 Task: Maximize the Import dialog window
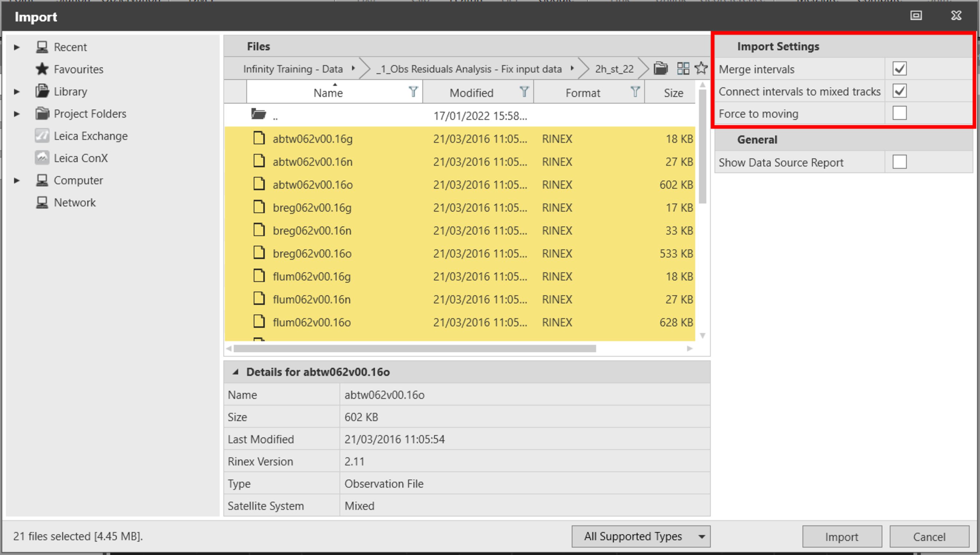916,15
